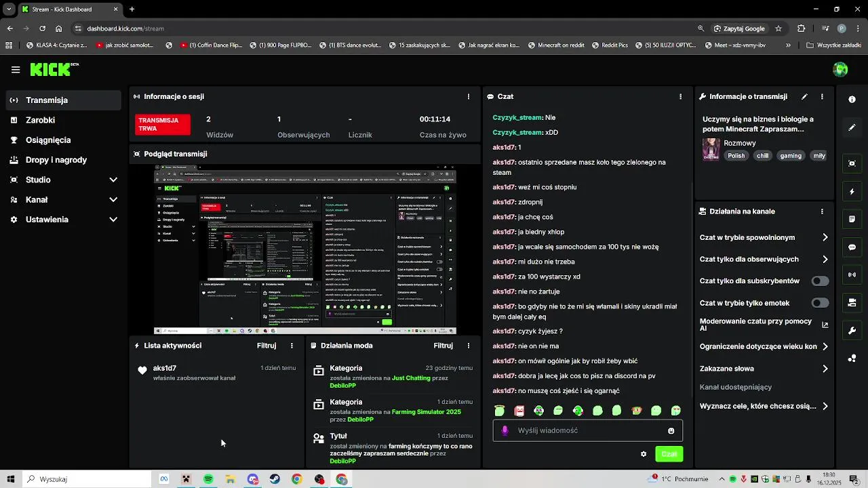This screenshot has height=488, width=868.
Task: Click Filtruj in Lista aktywności
Action: (x=267, y=346)
